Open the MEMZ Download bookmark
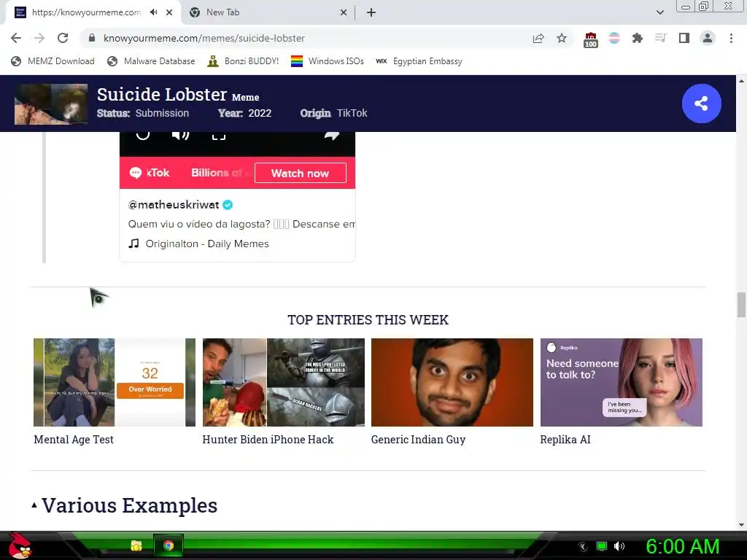Screen dimensions: 747x560 tap(53, 61)
